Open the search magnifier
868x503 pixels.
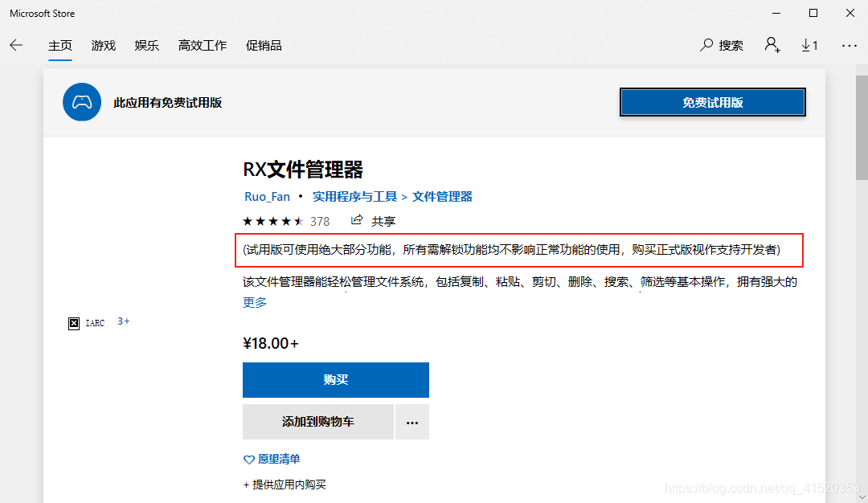point(706,45)
